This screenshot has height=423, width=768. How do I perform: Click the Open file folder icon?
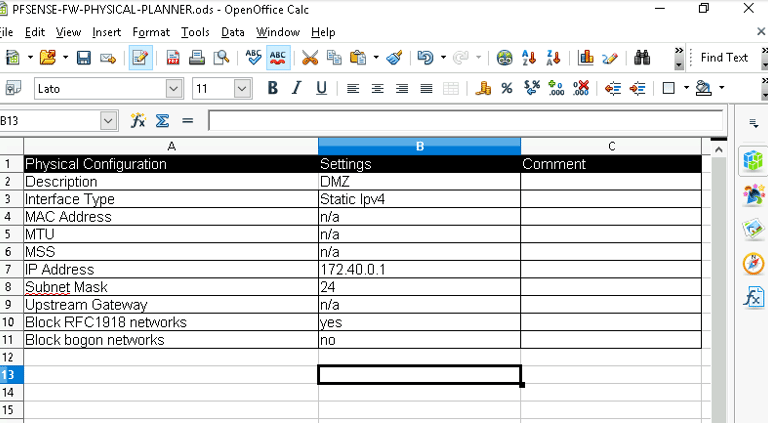[x=48, y=58]
